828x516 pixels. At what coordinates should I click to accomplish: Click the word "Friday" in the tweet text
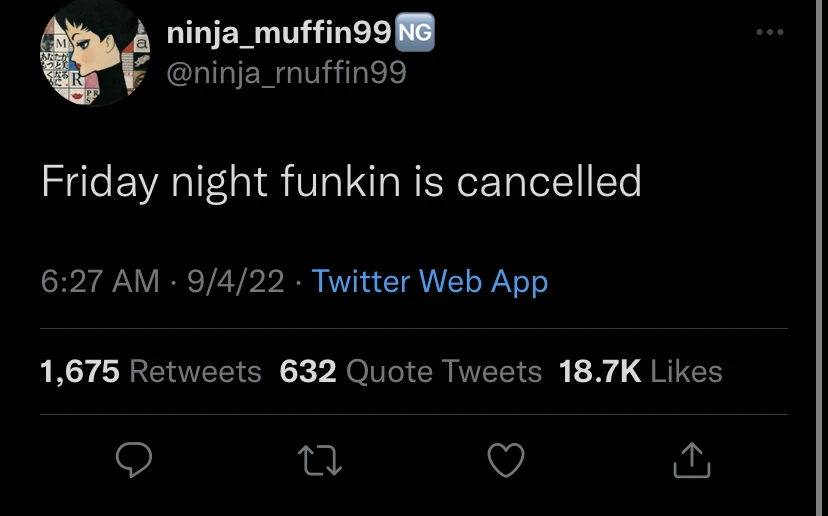pyautogui.click(x=100, y=184)
